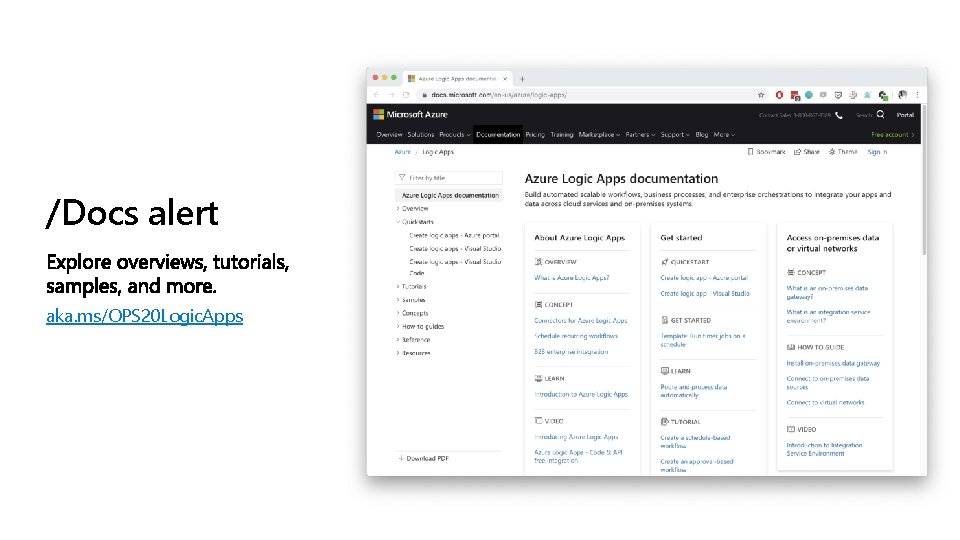This screenshot has height=540, width=960.
Task: Open Blog in Azure navigation
Action: [702, 135]
